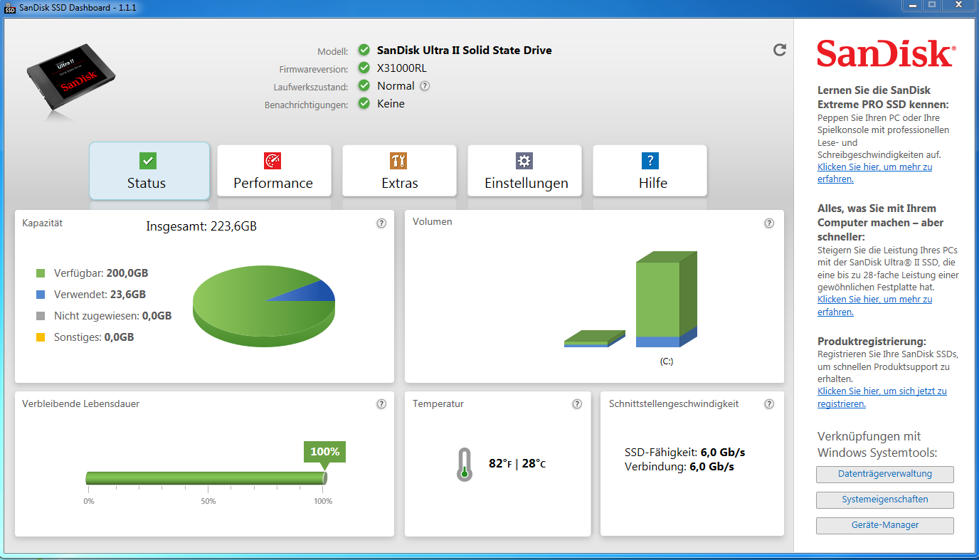The image size is (979, 560).
Task: Click the Kapazität panel help icon
Action: 381,223
